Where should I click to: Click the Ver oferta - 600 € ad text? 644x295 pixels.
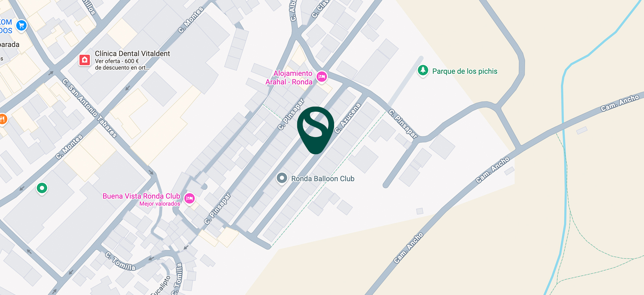click(x=117, y=61)
